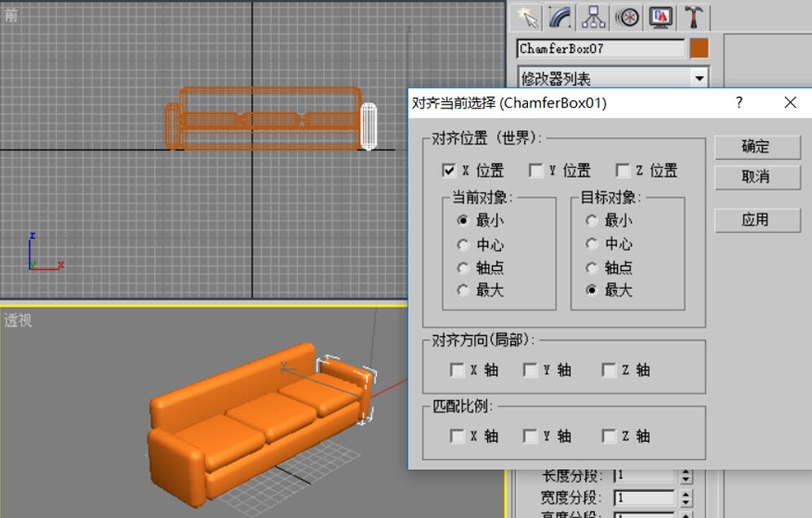Check Z 轴 under 匹配比例
The height and width of the screenshot is (518, 812).
click(609, 436)
